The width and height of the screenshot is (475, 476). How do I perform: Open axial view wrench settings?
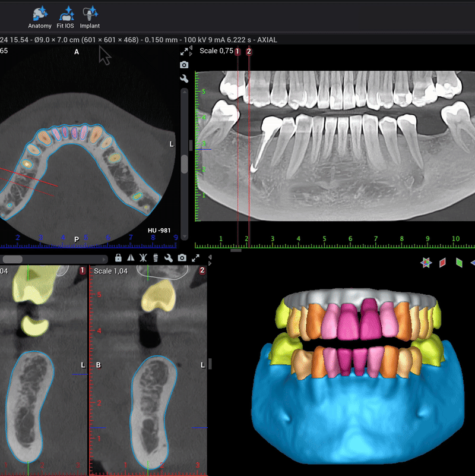coord(184,78)
